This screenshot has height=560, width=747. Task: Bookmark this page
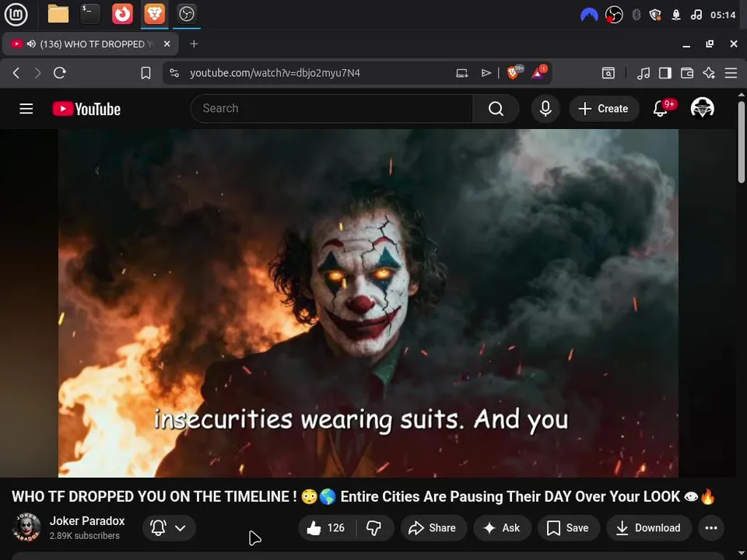146,73
